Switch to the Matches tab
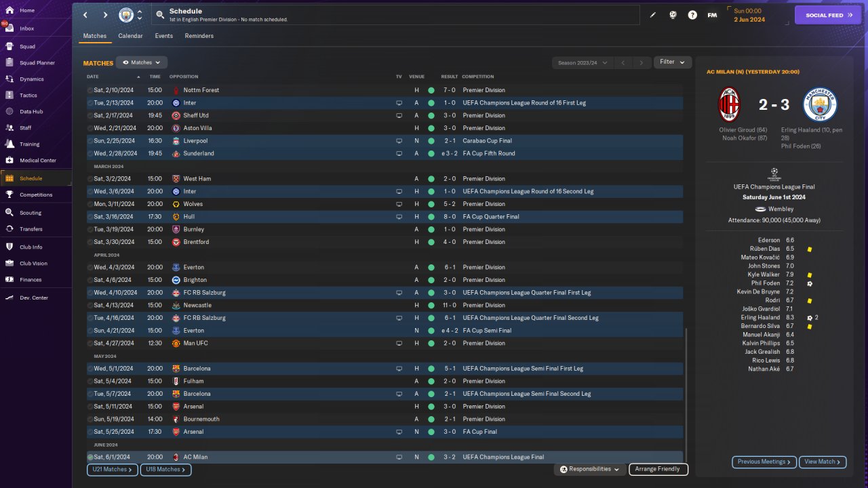Viewport: 868px width, 488px height. point(95,36)
